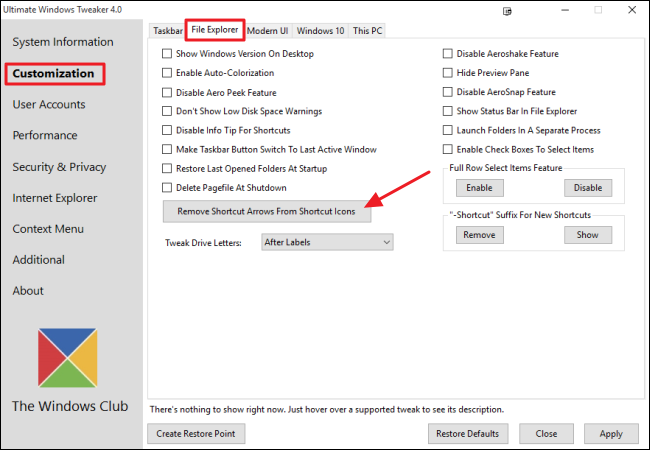This screenshot has height=450, width=650.
Task: Switch to the Taskbar tab
Action: (x=167, y=31)
